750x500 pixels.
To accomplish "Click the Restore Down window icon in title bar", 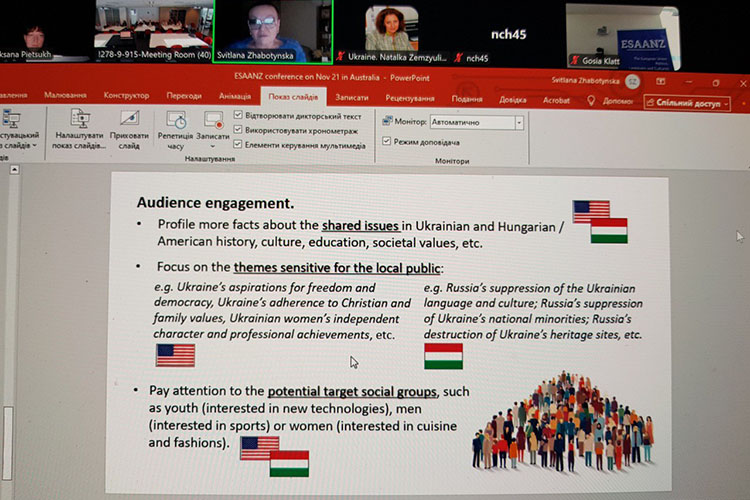I will coord(715,82).
